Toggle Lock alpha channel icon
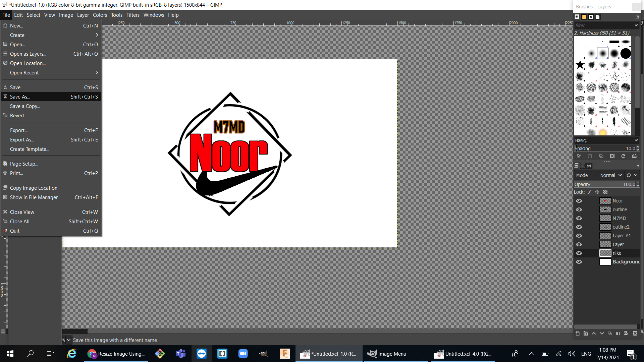Image resolution: width=644 pixels, height=362 pixels. (x=605, y=192)
